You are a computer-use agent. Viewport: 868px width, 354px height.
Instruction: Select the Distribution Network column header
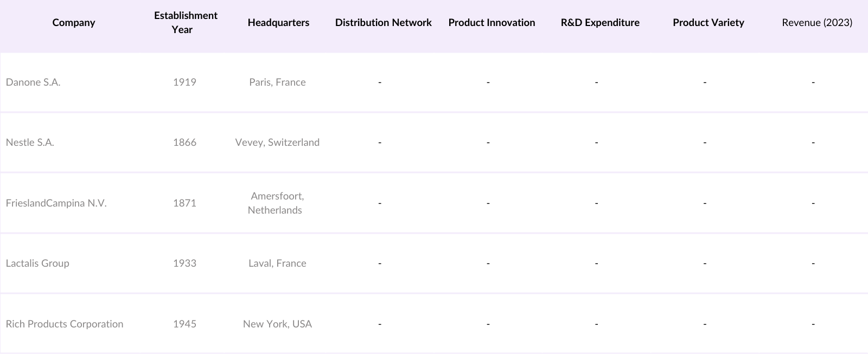(x=383, y=23)
